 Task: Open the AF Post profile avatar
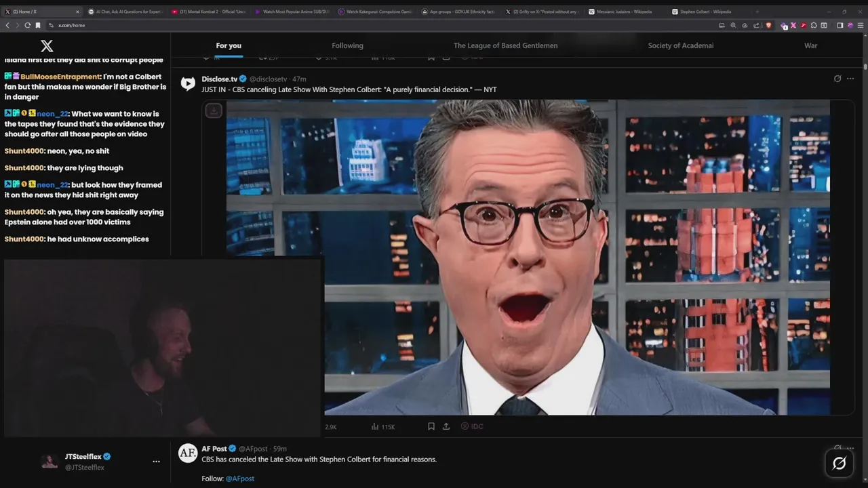pyautogui.click(x=188, y=453)
